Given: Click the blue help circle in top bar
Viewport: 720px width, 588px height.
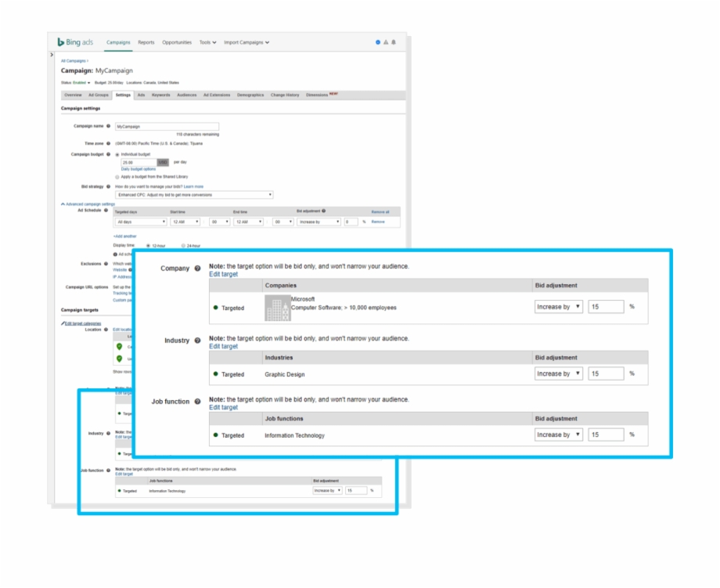Looking at the screenshot, I should pos(378,42).
